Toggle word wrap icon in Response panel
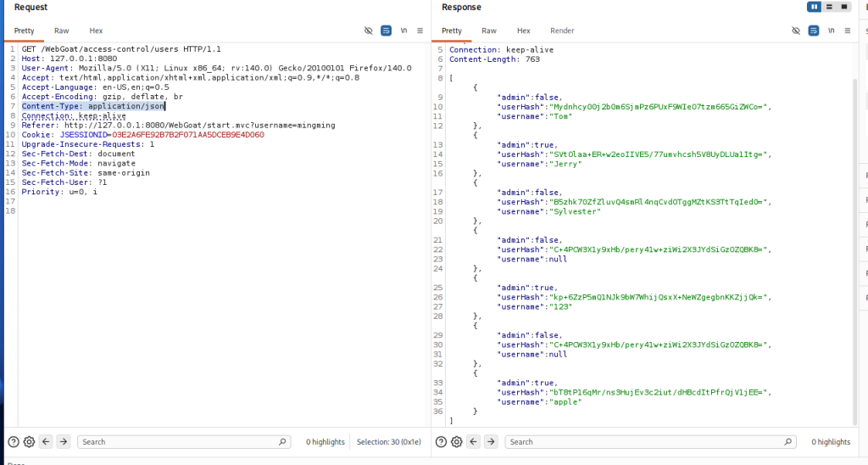 click(x=813, y=31)
